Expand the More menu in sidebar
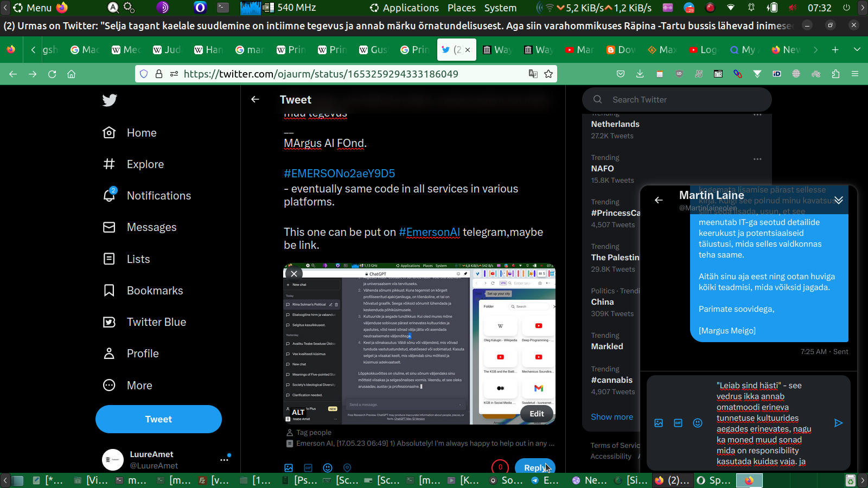The width and height of the screenshot is (868, 488). 128,386
